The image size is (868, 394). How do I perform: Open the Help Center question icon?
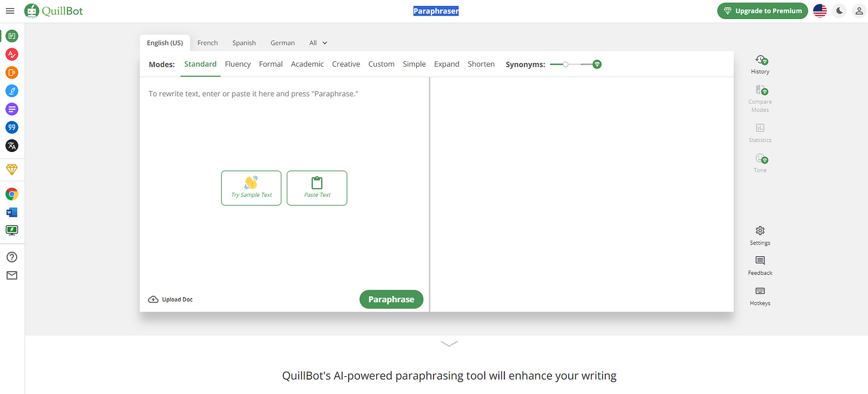click(12, 257)
